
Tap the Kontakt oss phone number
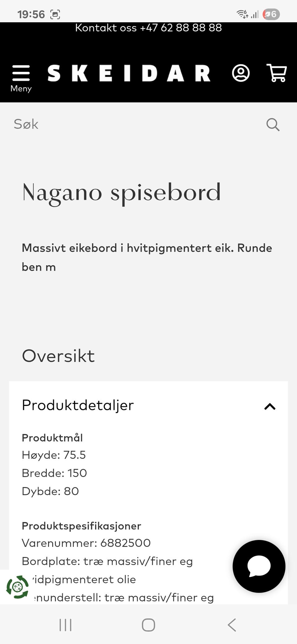[181, 28]
